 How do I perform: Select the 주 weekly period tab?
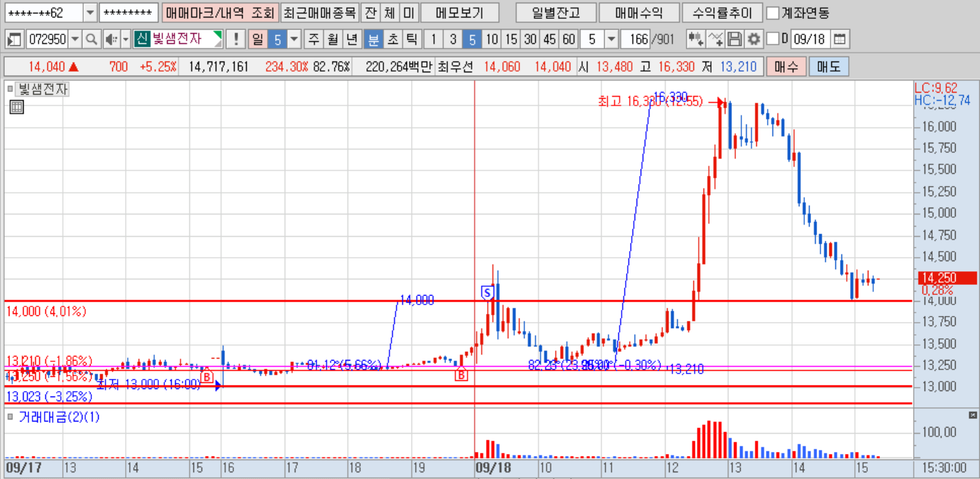pos(314,39)
